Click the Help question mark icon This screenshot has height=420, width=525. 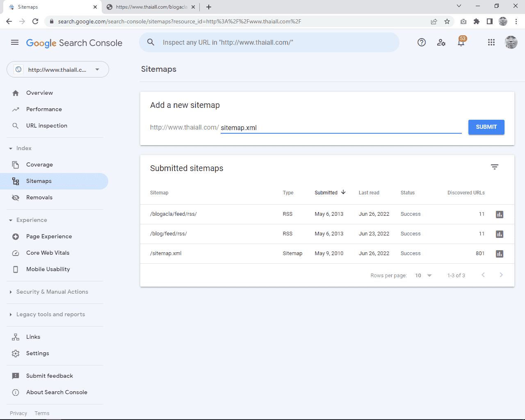click(x=421, y=42)
